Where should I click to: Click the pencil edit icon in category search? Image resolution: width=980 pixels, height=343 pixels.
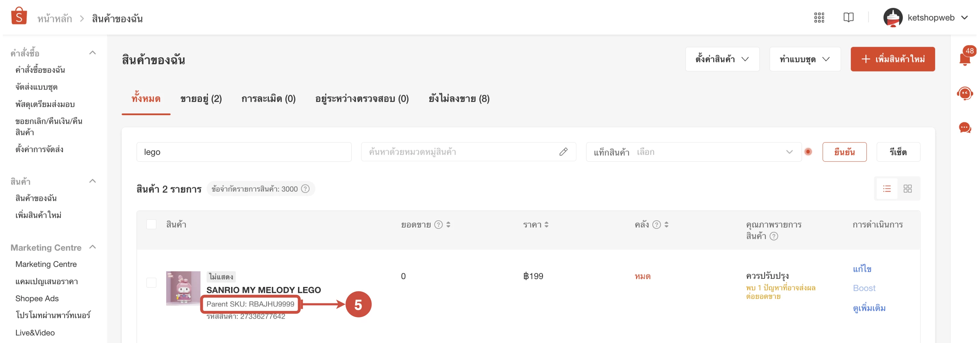[x=563, y=152]
